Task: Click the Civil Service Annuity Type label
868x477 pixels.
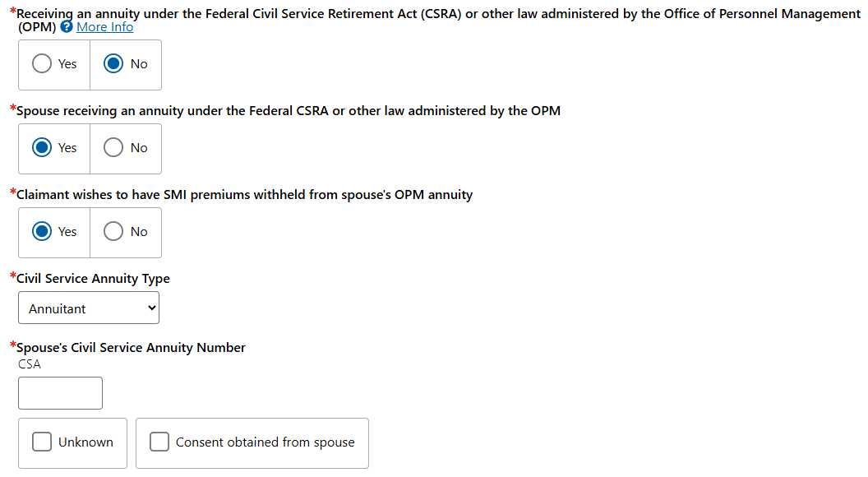Action: click(93, 279)
